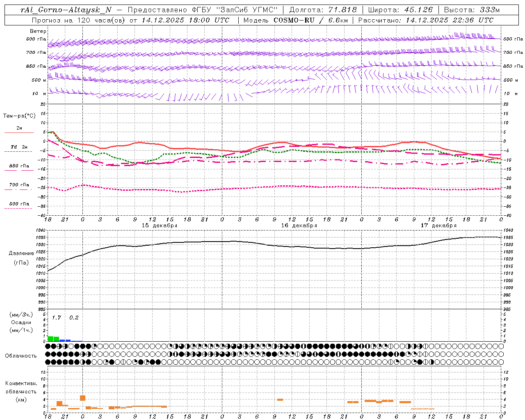The width and height of the screenshot is (525, 420).
Task: Select the text Предоставлено ФГБУ "ЗапСиб УГМС"
Action: click(x=203, y=10)
